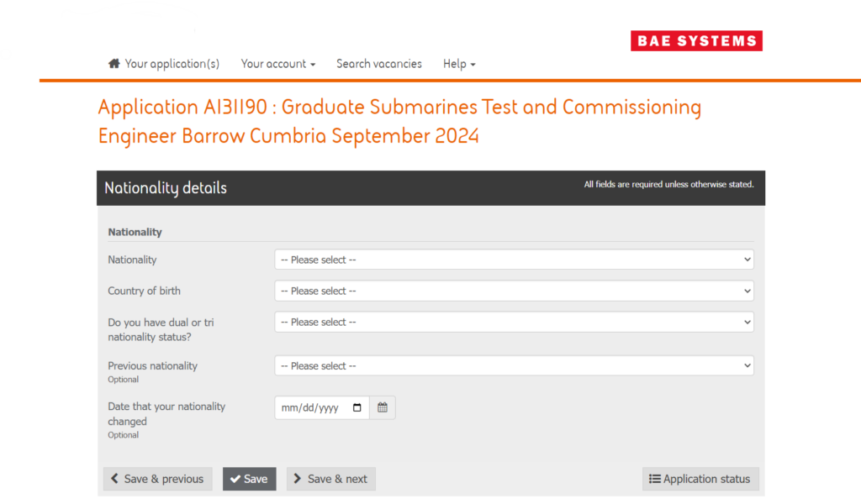Open the Nationality dropdown
The image size is (861, 504).
click(514, 260)
